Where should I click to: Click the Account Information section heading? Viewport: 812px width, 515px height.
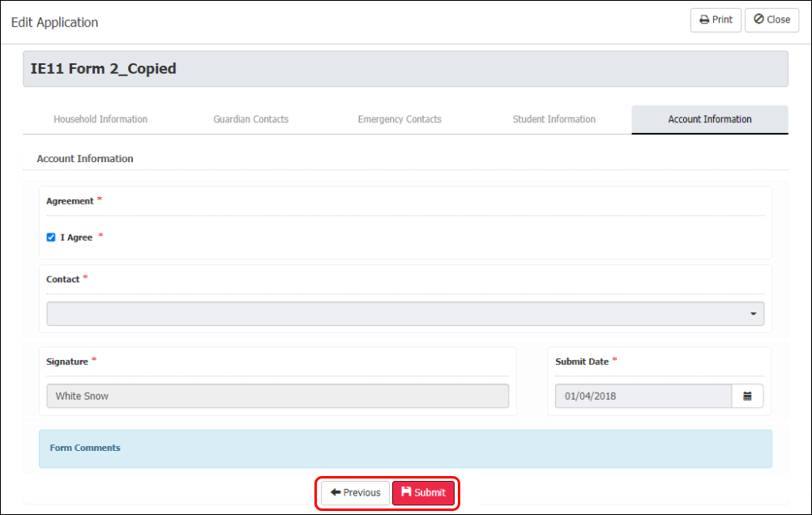(x=85, y=158)
